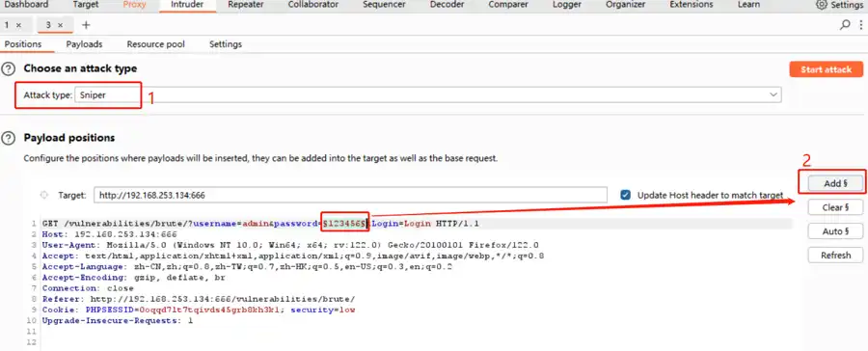
Task: Click the Add § button
Action: point(835,183)
